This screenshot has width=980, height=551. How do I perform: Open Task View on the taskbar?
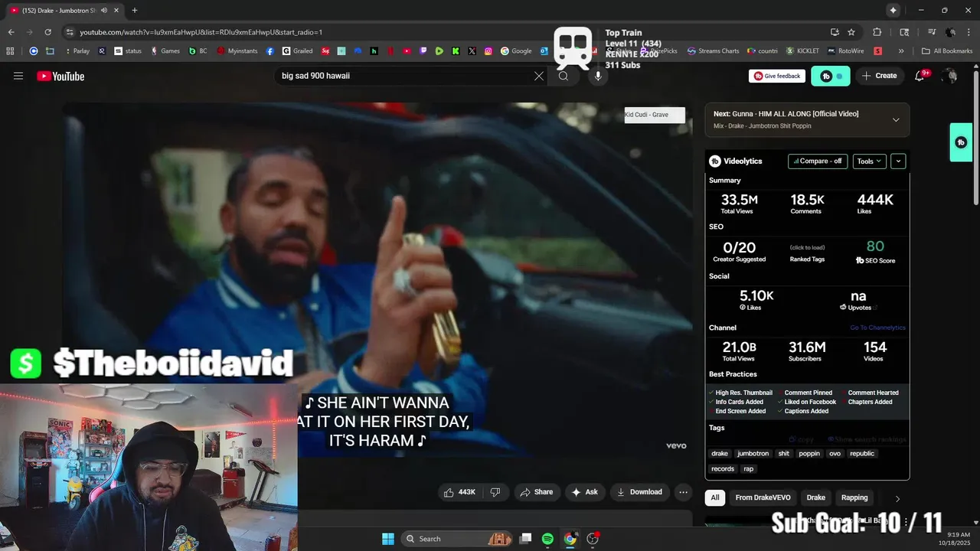(x=525, y=539)
